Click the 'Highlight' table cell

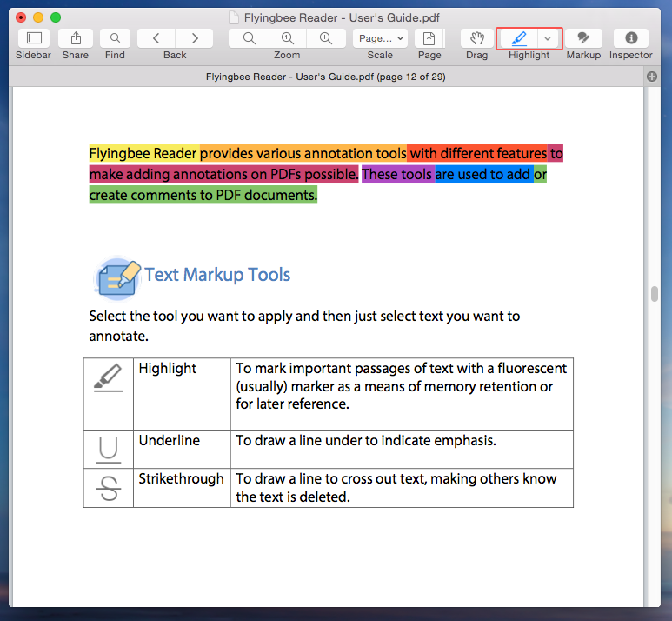[x=182, y=394]
